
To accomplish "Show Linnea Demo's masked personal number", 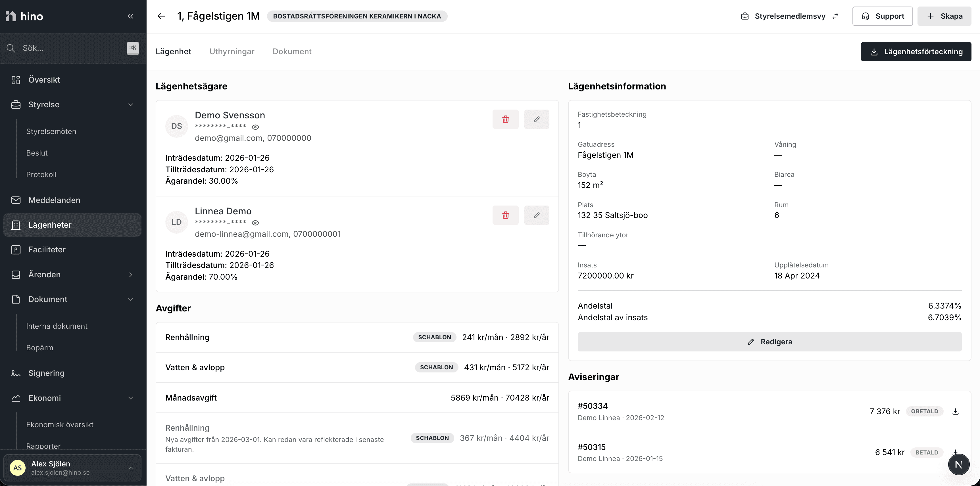I will point(256,223).
